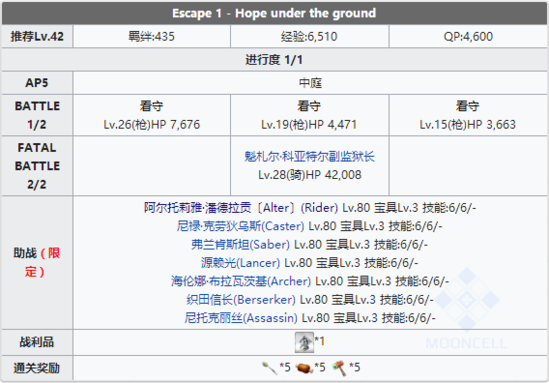
Task: Open 织田信长 Berserker servant link
Action: click(x=241, y=300)
